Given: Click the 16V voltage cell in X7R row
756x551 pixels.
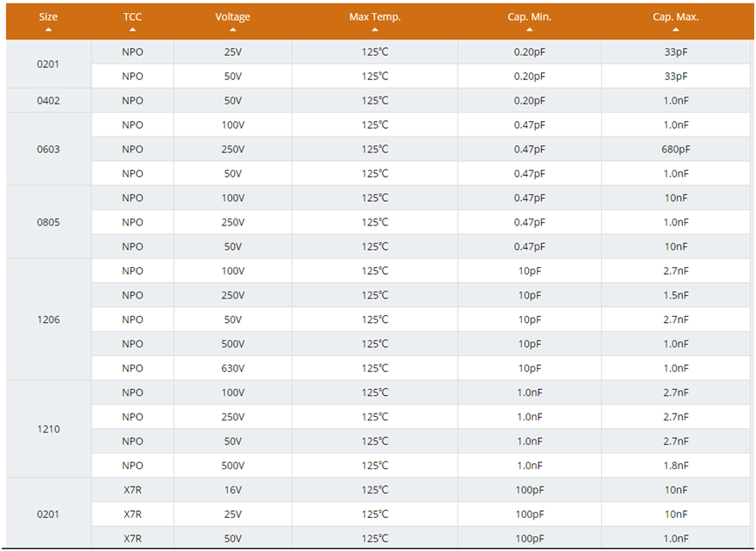Looking at the screenshot, I should [x=232, y=490].
